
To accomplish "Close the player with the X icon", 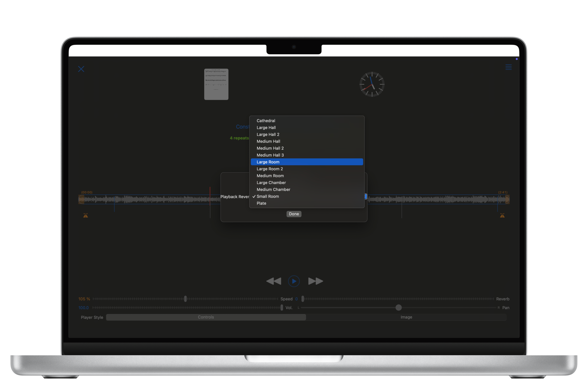I will click(81, 69).
